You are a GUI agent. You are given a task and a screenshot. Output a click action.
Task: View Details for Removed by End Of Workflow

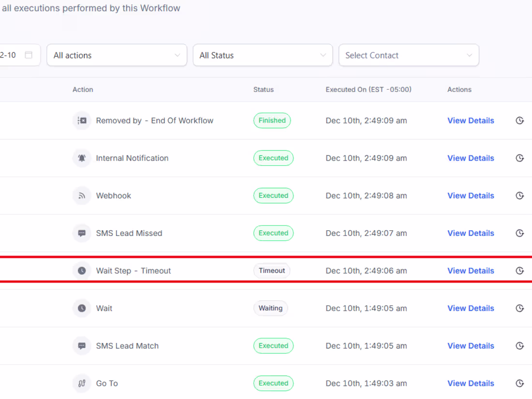471,120
